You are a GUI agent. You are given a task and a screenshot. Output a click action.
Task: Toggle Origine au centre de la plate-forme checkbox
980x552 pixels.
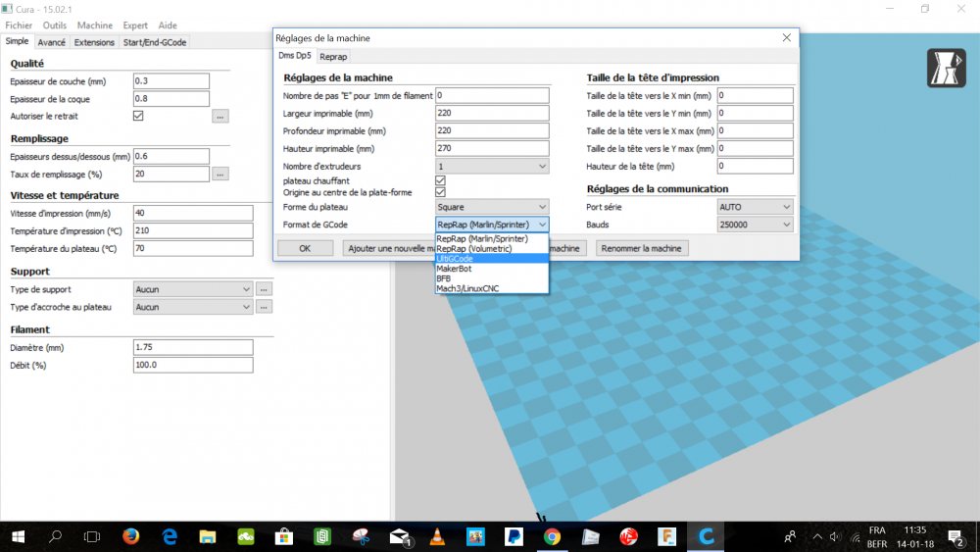click(x=441, y=192)
